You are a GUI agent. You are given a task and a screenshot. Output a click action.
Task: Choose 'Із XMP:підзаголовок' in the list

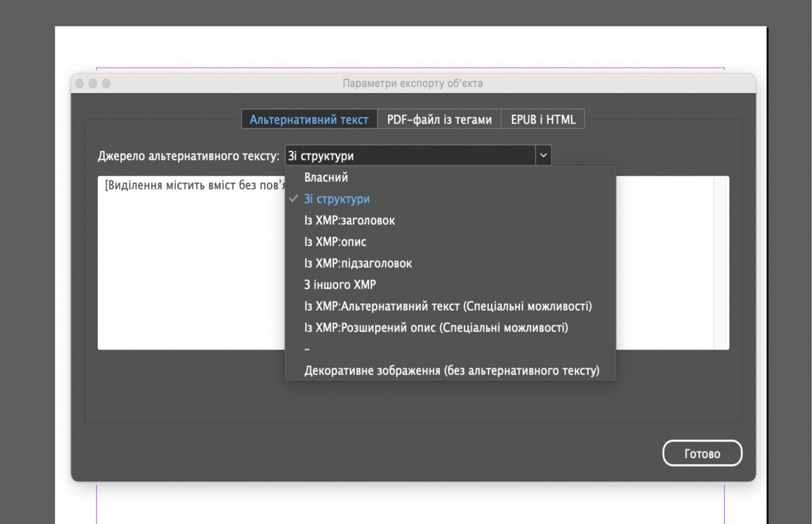pos(358,263)
